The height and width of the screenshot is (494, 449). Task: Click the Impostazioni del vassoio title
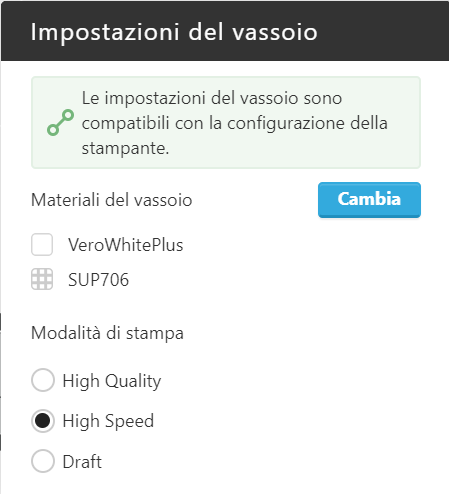(174, 32)
